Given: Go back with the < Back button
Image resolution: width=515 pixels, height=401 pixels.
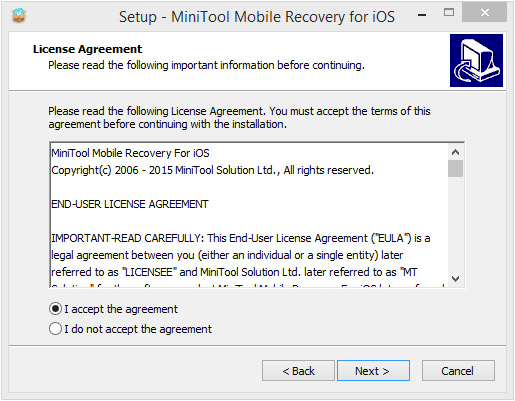Looking at the screenshot, I should pos(298,371).
